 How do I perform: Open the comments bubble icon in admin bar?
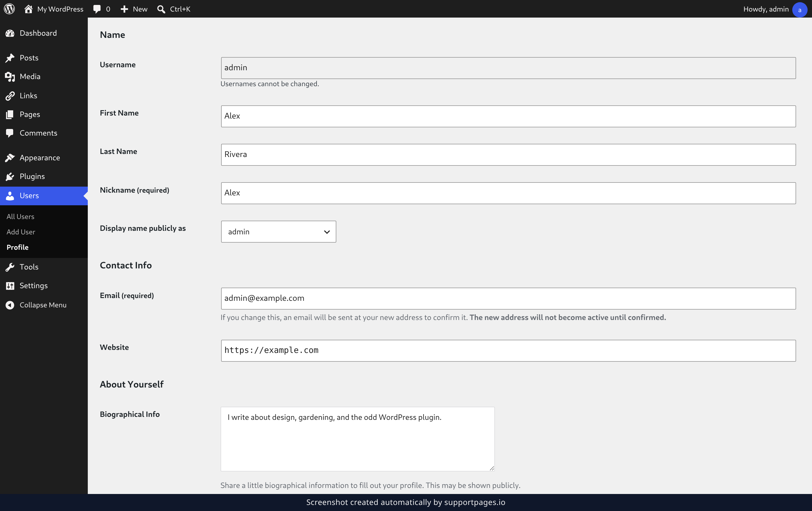pyautogui.click(x=97, y=9)
